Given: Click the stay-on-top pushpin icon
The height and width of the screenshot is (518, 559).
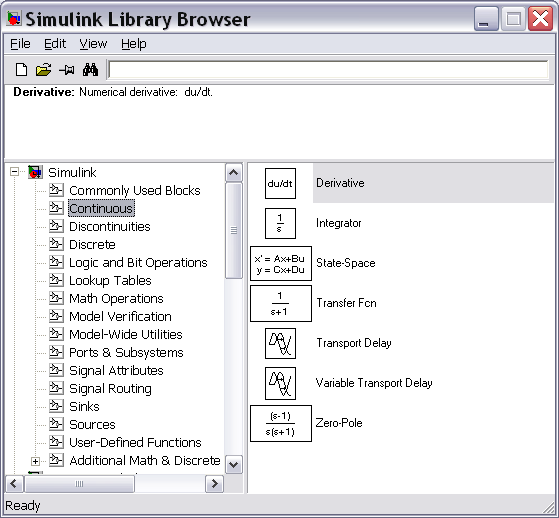Looking at the screenshot, I should point(67,70).
